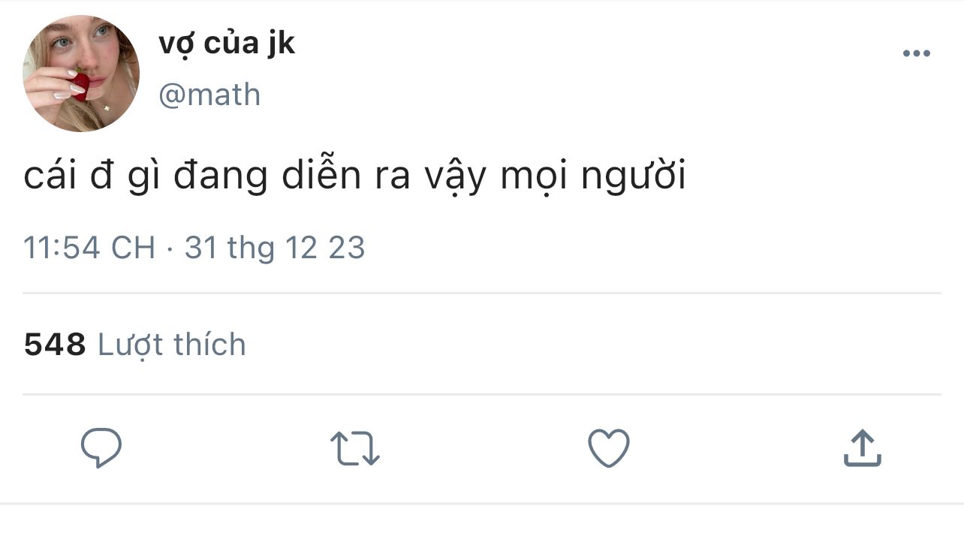Click the "CH" marker in the timestamp
Viewport: 964px width, 560px height.
pos(133,248)
